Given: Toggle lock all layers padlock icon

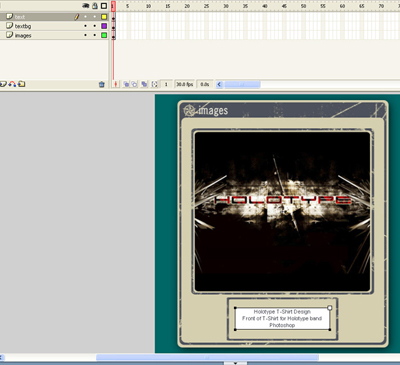Looking at the screenshot, I should [x=95, y=6].
